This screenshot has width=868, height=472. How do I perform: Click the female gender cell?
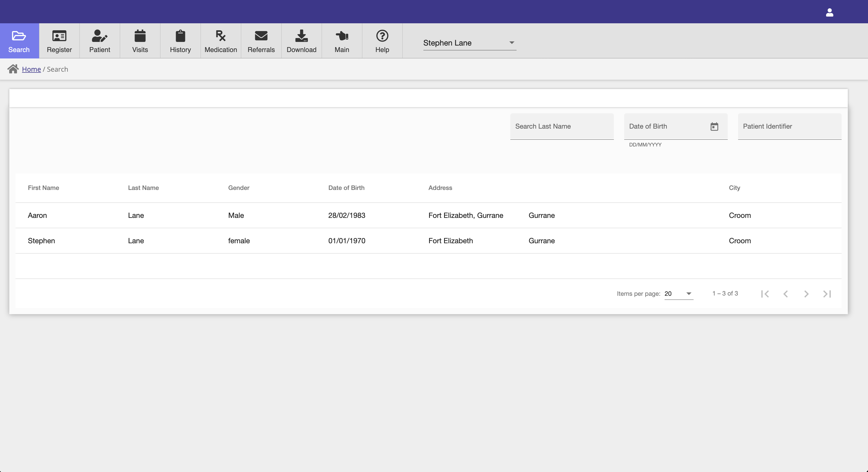click(239, 241)
